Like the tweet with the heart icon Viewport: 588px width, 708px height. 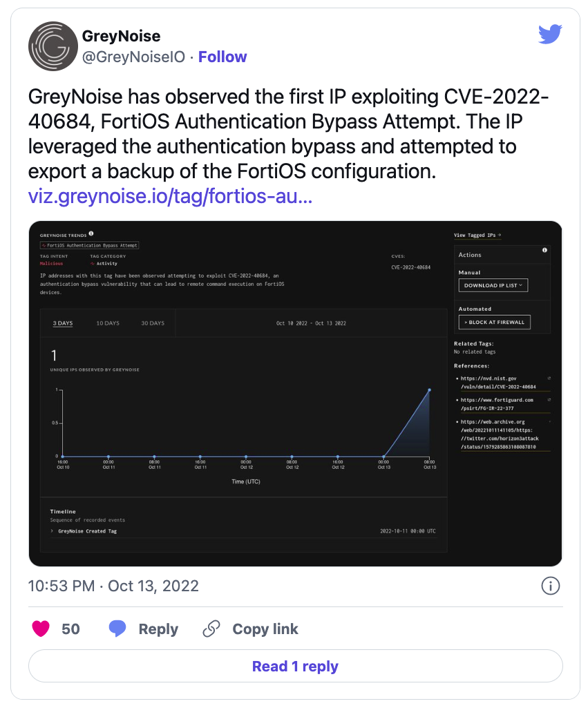[x=41, y=629]
